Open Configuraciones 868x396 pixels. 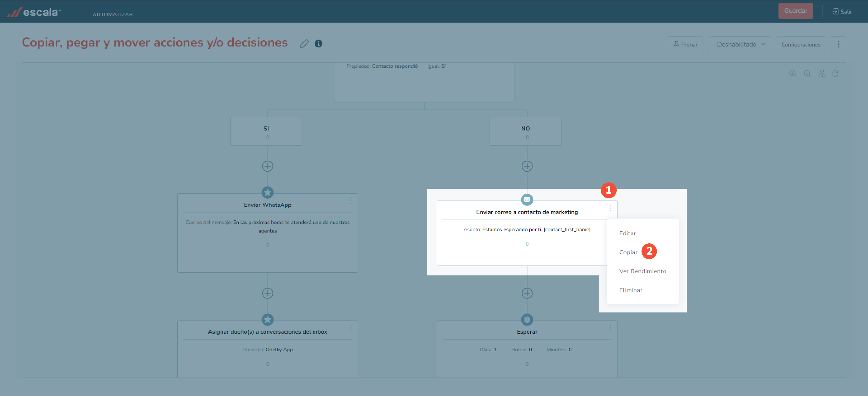[801, 44]
